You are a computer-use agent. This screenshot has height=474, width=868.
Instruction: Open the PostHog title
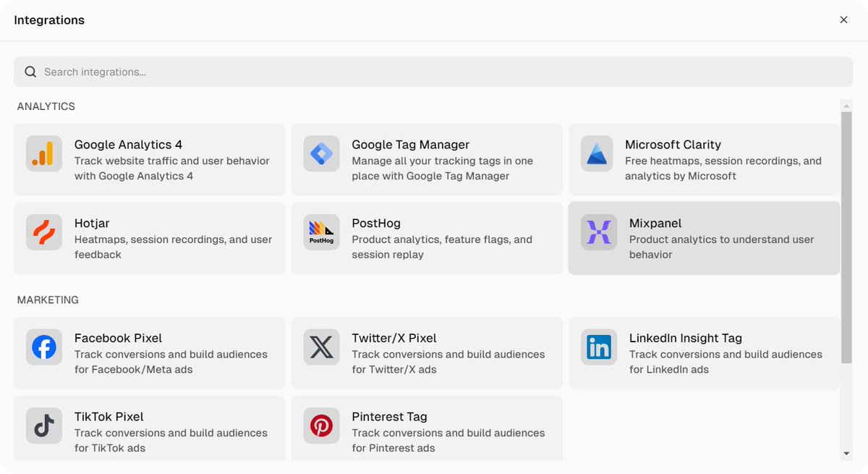click(x=376, y=224)
